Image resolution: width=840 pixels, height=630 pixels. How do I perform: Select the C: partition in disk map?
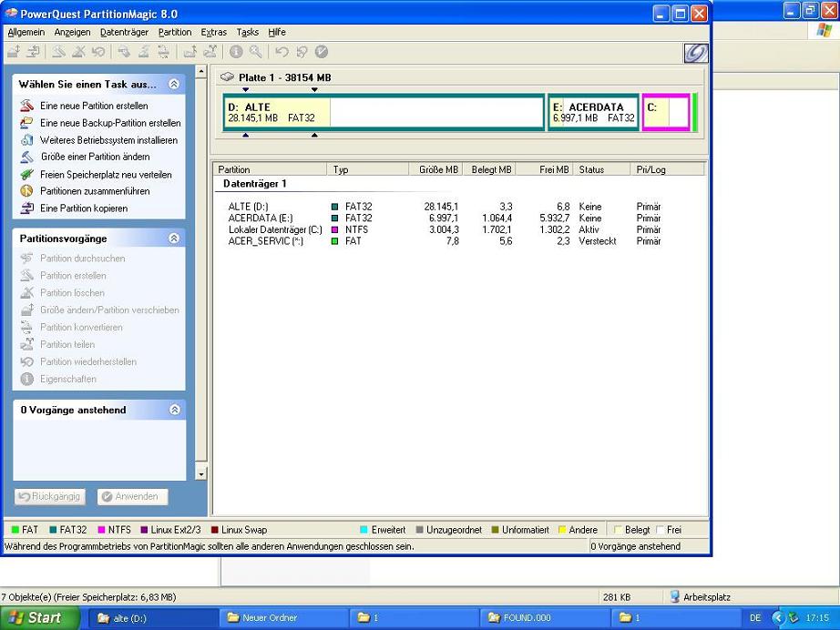click(x=666, y=112)
